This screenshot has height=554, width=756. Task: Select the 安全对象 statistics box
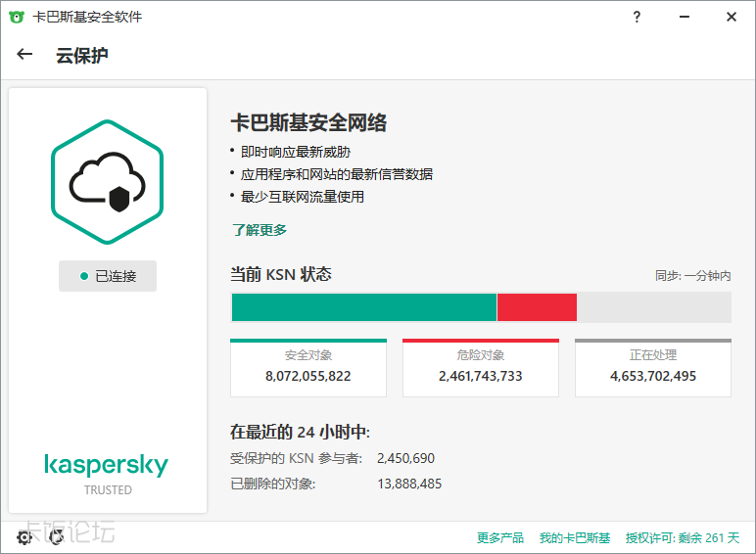(308, 368)
